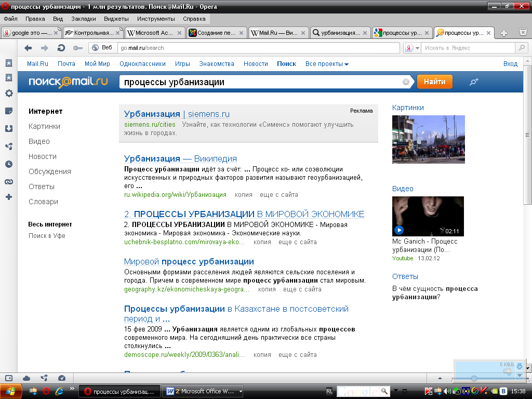Open the копия link for Википедия result

[244, 195]
